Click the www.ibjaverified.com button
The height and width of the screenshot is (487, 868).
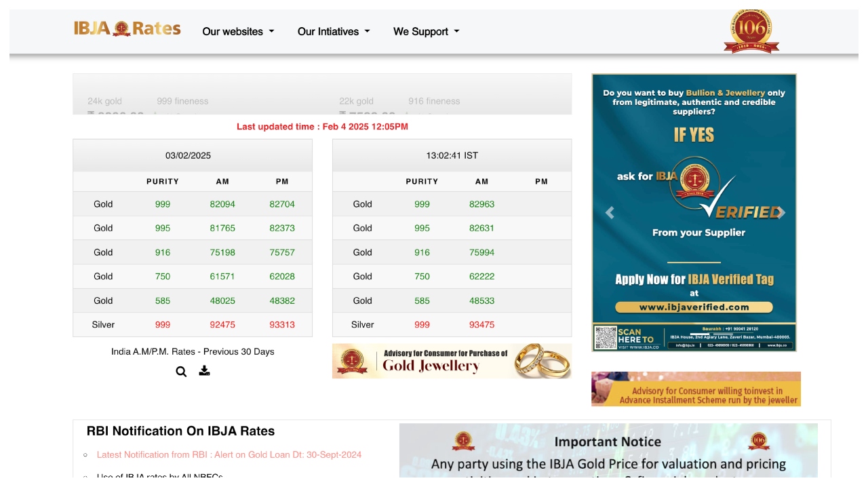pyautogui.click(x=694, y=307)
